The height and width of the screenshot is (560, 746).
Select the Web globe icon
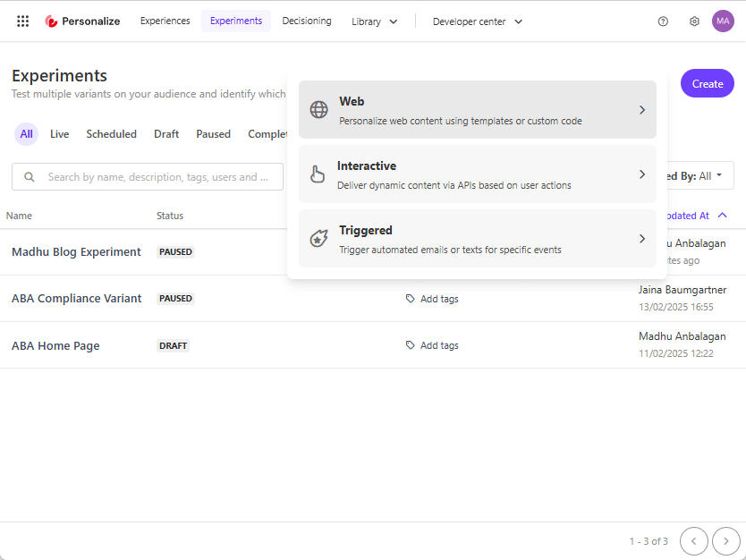319,108
